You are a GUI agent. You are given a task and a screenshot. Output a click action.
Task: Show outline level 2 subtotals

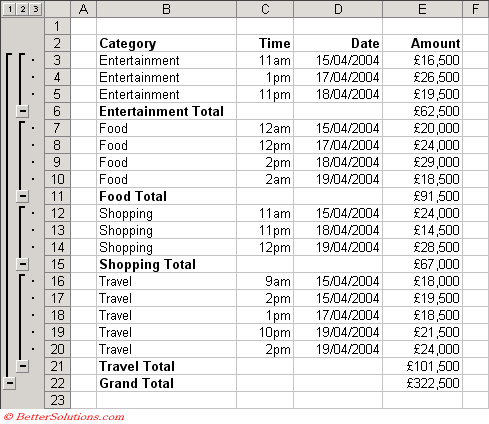[22, 9]
